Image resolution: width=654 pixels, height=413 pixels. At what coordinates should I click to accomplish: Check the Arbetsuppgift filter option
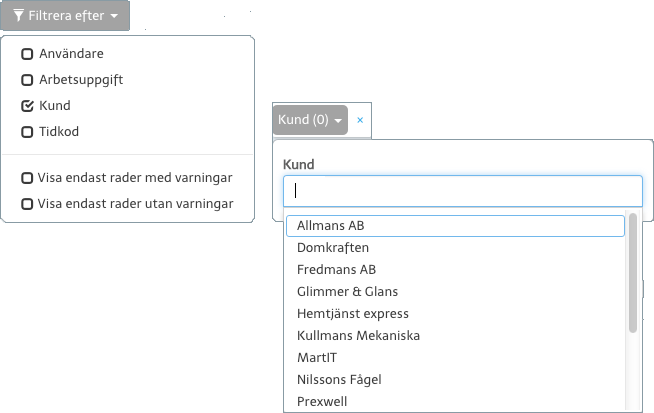tap(27, 79)
